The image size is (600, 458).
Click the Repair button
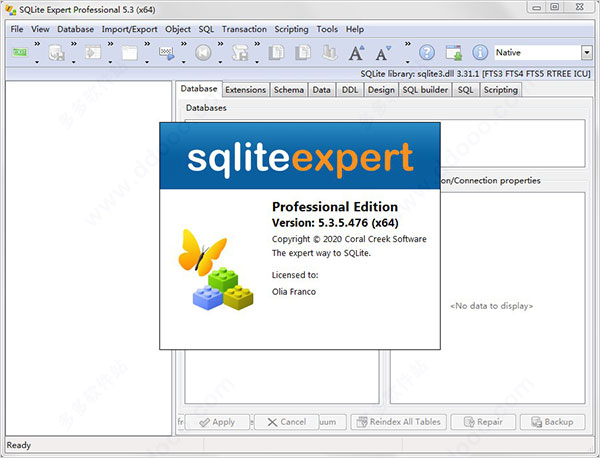(x=483, y=422)
